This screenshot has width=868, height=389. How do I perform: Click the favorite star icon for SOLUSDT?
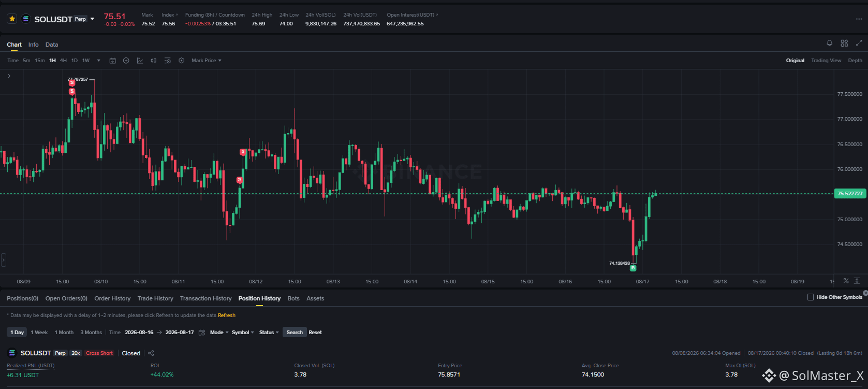12,19
